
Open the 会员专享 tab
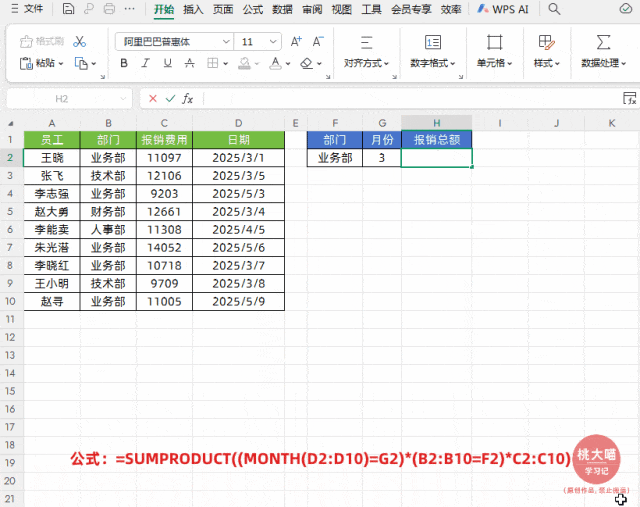click(x=411, y=9)
